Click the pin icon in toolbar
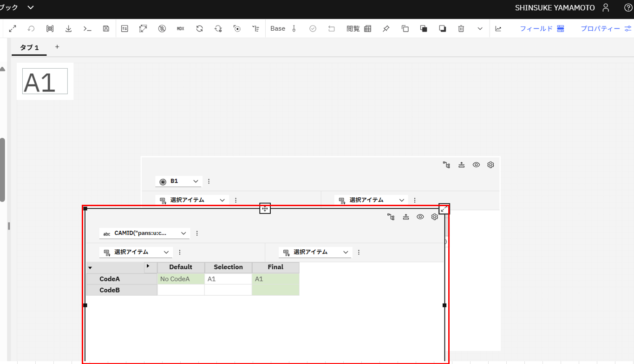The height and width of the screenshot is (364, 634). pyautogui.click(x=386, y=29)
